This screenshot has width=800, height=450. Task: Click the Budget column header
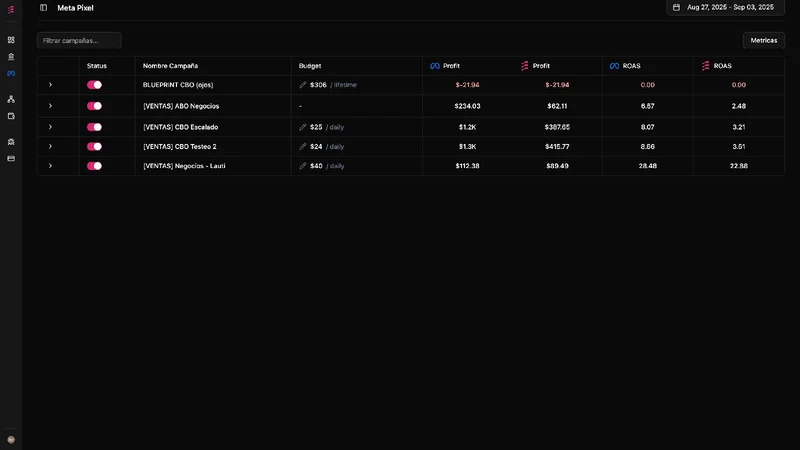point(310,66)
